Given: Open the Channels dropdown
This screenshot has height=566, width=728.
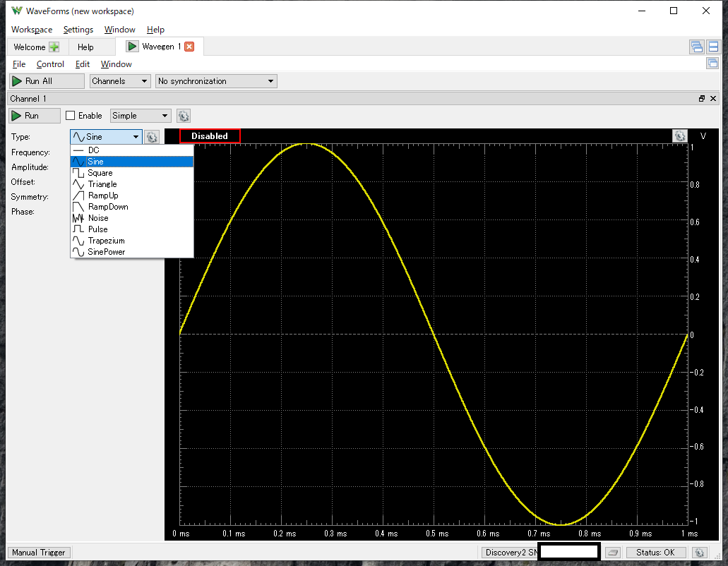Looking at the screenshot, I should [x=120, y=81].
